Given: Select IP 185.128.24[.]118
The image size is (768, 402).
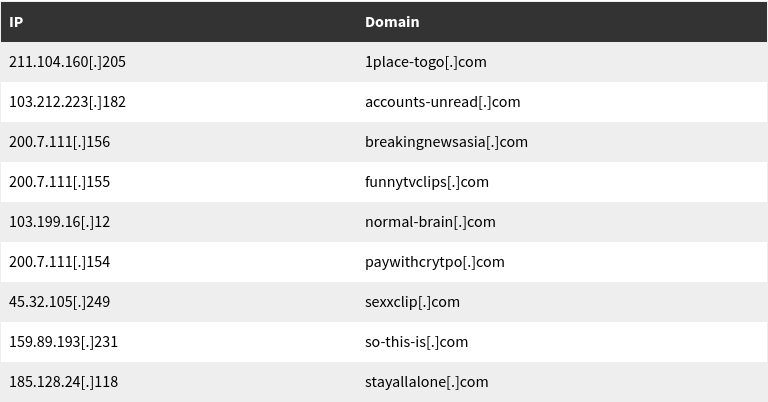Looking at the screenshot, I should (64, 382).
